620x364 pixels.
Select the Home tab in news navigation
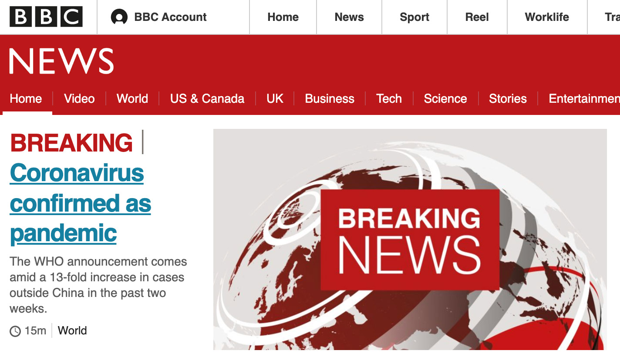pyautogui.click(x=26, y=98)
